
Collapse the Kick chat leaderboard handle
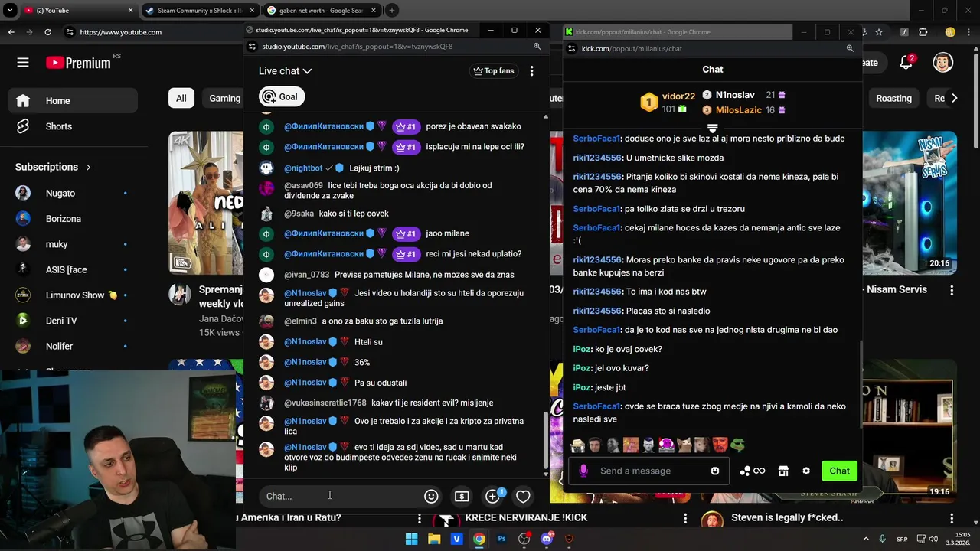[x=712, y=128]
